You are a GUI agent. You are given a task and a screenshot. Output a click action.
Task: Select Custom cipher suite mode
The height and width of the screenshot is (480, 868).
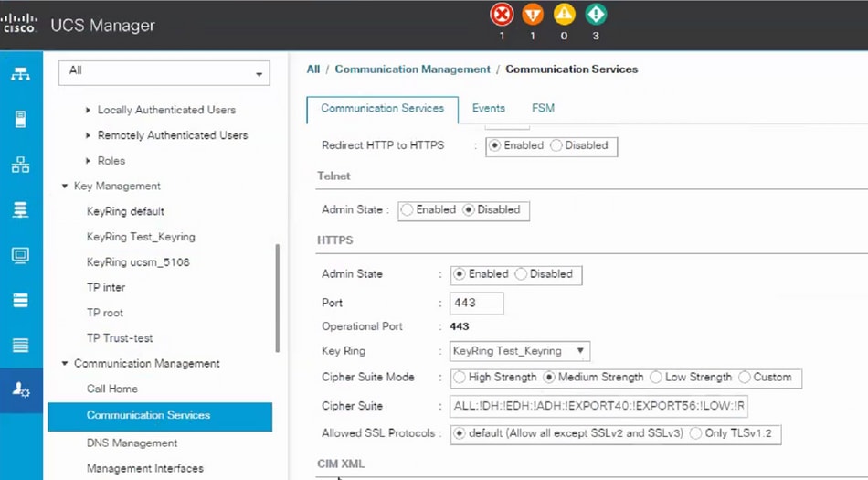click(x=745, y=378)
